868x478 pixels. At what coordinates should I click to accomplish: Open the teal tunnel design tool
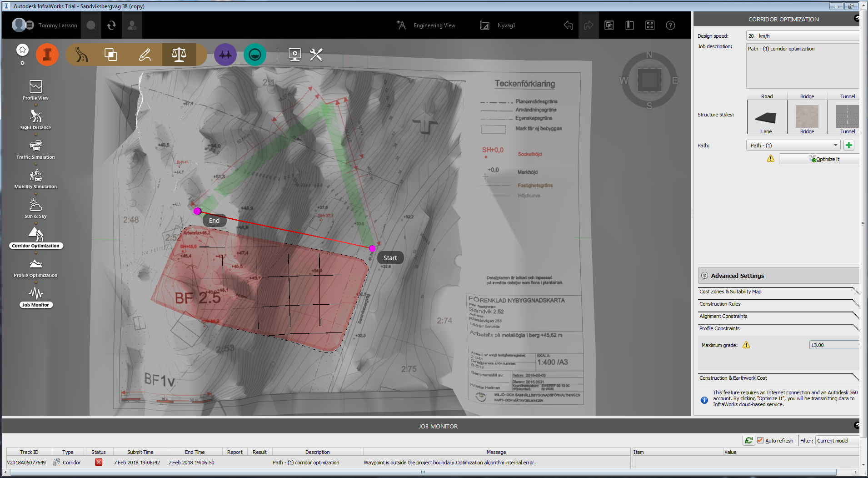(x=254, y=54)
